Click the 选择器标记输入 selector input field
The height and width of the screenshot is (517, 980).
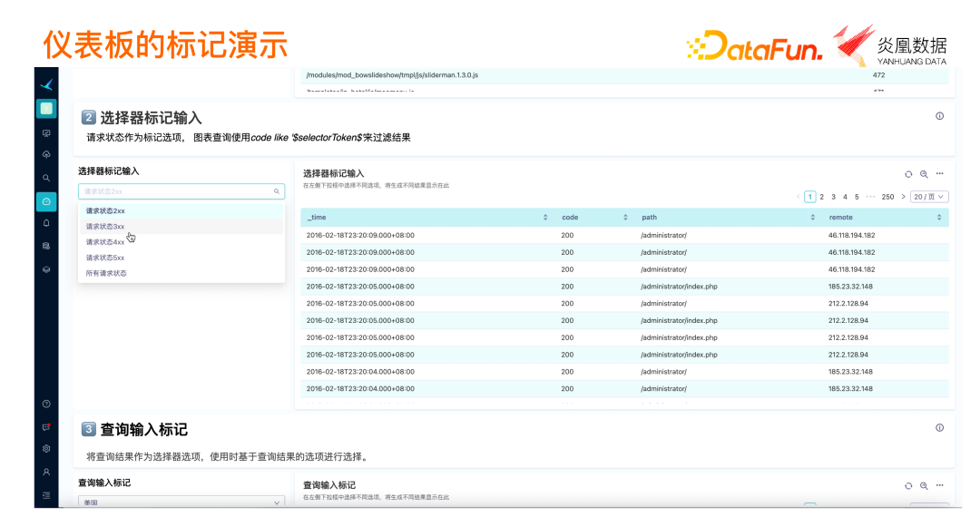coord(181,191)
